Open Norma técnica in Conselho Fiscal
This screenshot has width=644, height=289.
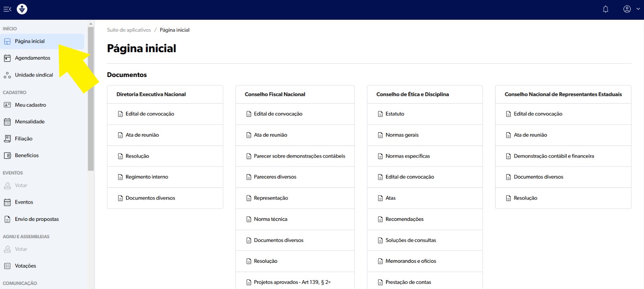pyautogui.click(x=270, y=219)
